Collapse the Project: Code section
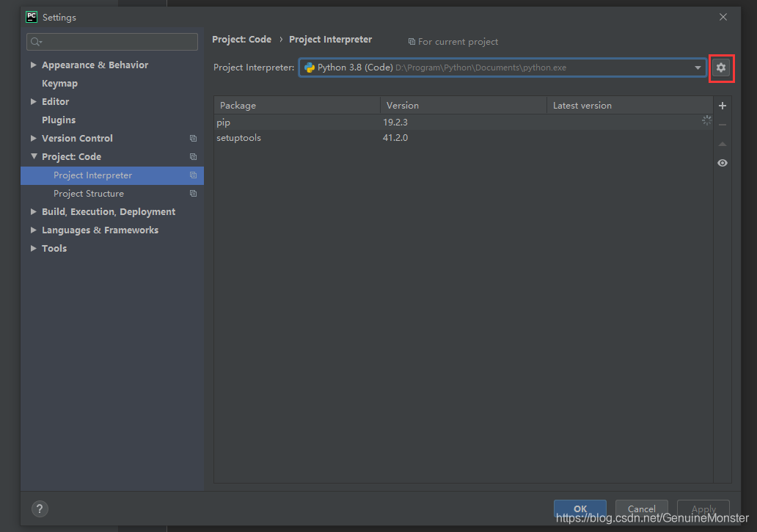Screen dimensions: 757x532 coord(33,156)
